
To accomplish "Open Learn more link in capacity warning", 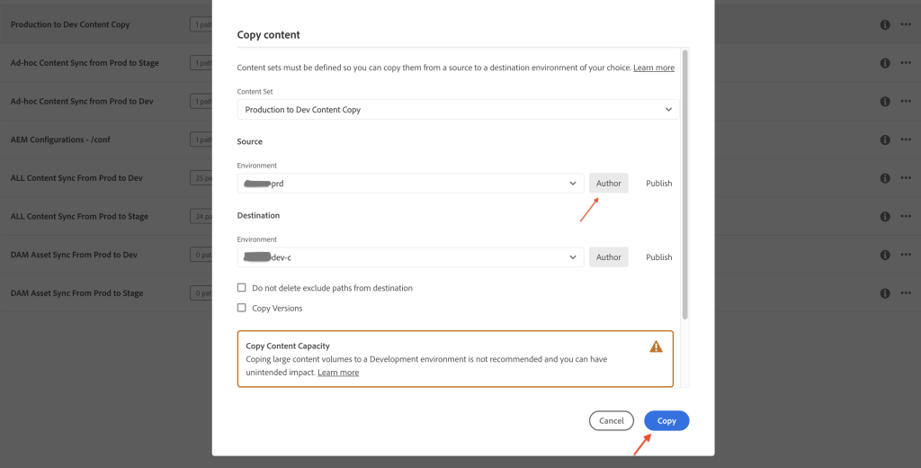I will (x=338, y=372).
